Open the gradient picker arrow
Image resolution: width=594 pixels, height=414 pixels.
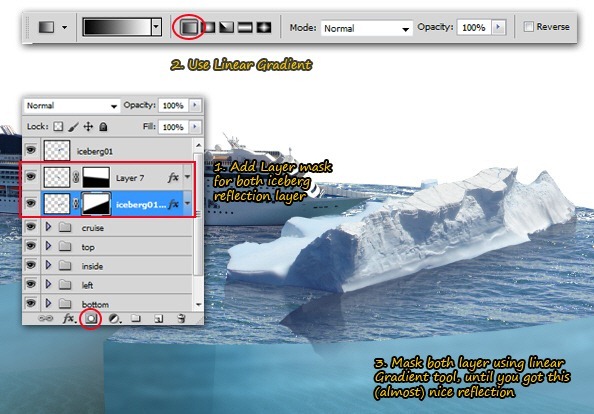click(156, 27)
